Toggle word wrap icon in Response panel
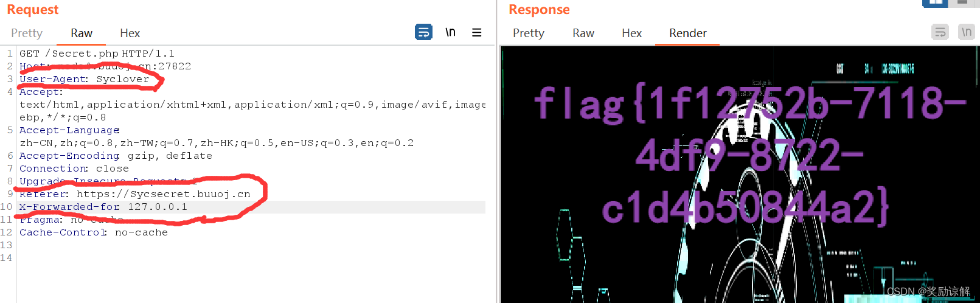The height and width of the screenshot is (303, 980). [940, 32]
